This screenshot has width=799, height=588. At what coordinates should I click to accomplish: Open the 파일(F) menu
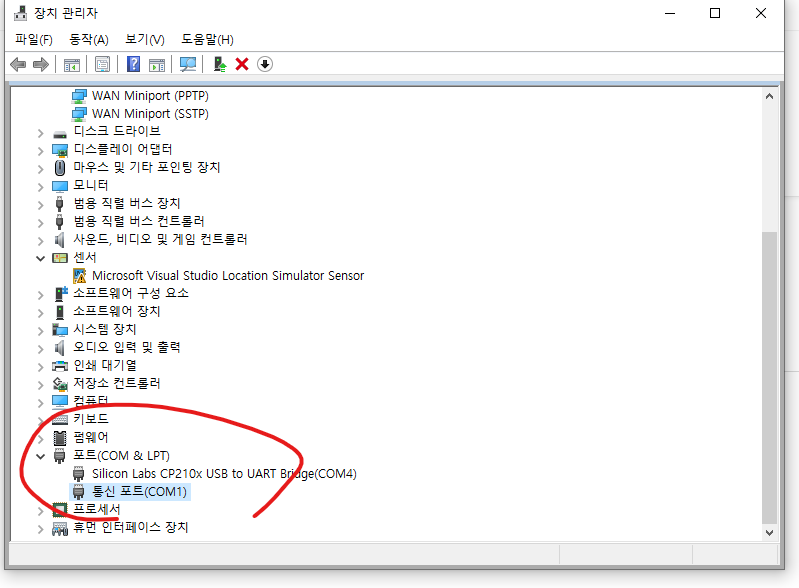(x=34, y=39)
